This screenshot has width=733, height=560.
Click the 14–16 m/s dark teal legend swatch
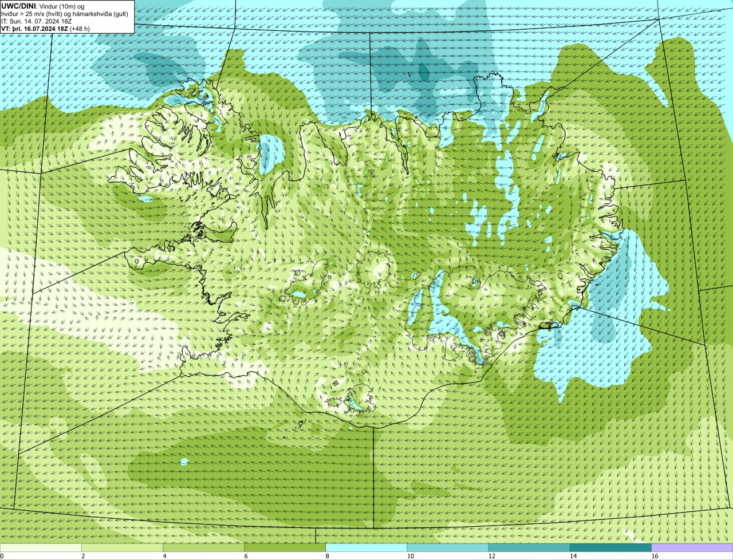point(610,548)
